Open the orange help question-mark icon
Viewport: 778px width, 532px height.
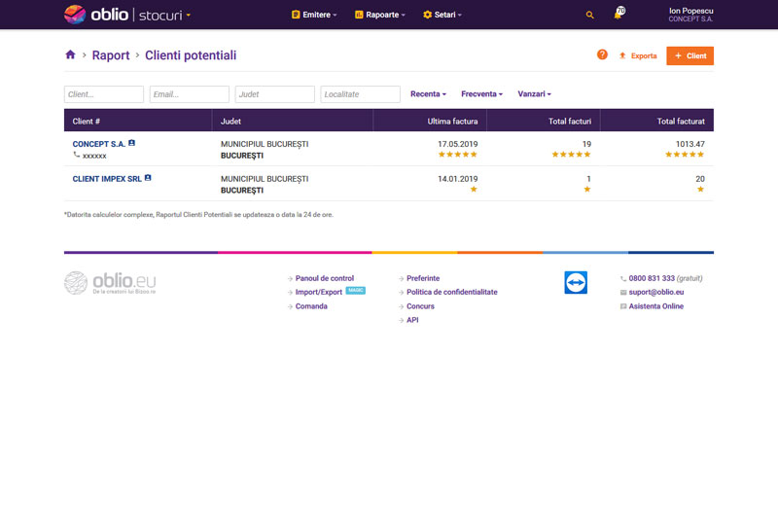pos(602,55)
